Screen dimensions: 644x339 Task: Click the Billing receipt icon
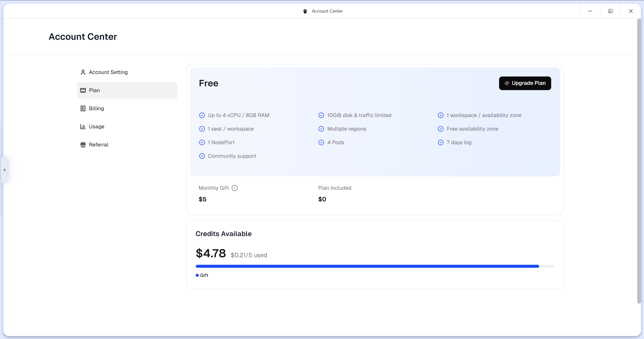click(x=83, y=108)
